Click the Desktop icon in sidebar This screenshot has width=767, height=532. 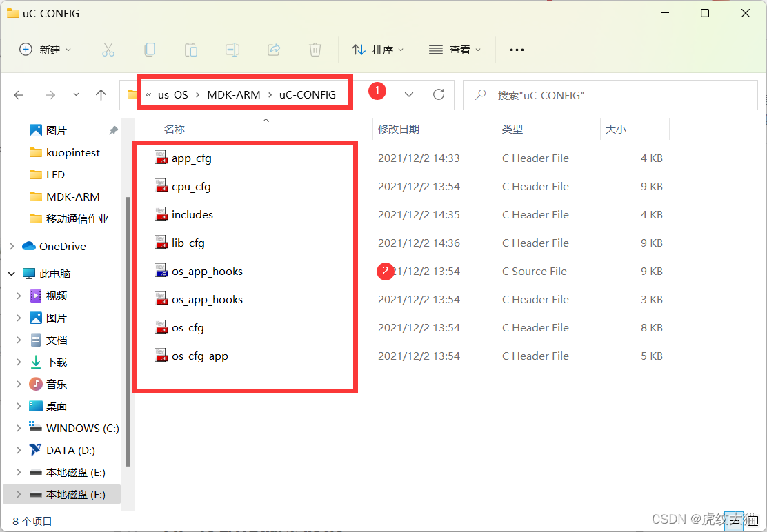(x=36, y=406)
